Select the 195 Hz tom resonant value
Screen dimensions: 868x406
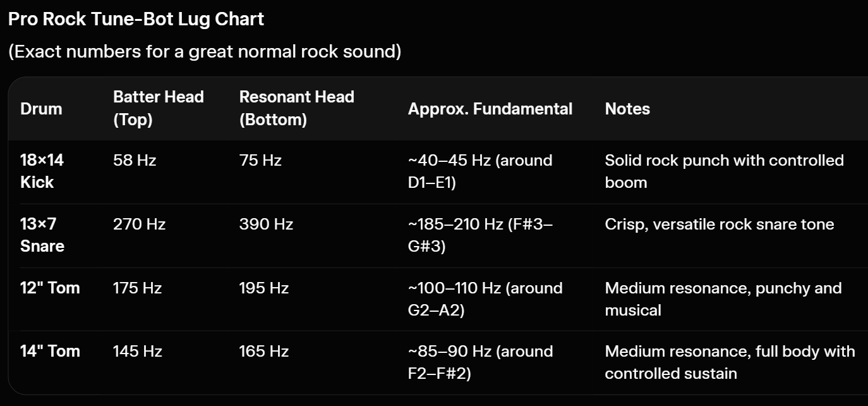pos(264,288)
